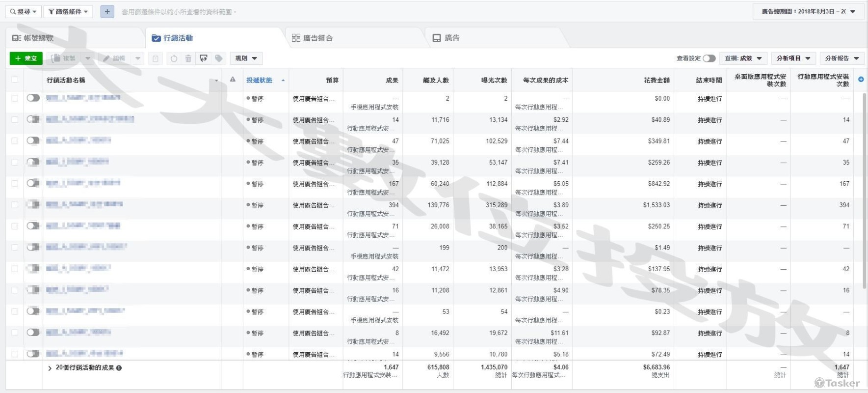Click the warning triangle column header icon
Screen dimensions: 868x393
233,80
